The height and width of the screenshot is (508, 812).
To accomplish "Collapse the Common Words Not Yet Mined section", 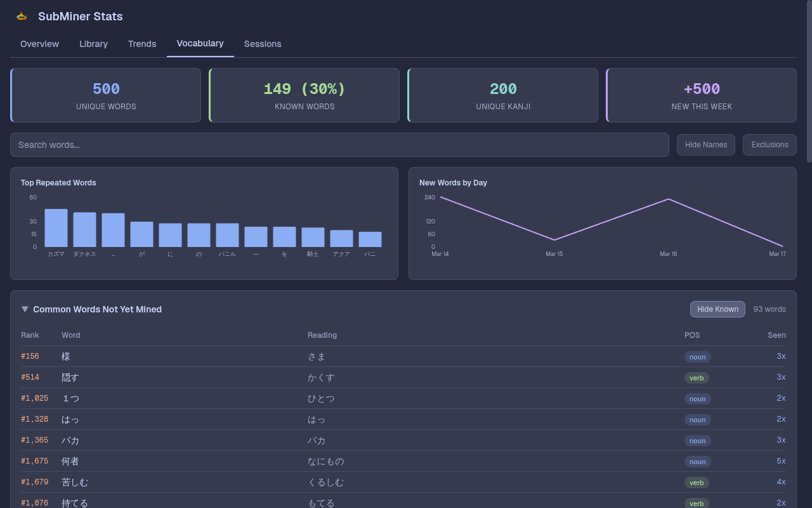I will 25,309.
